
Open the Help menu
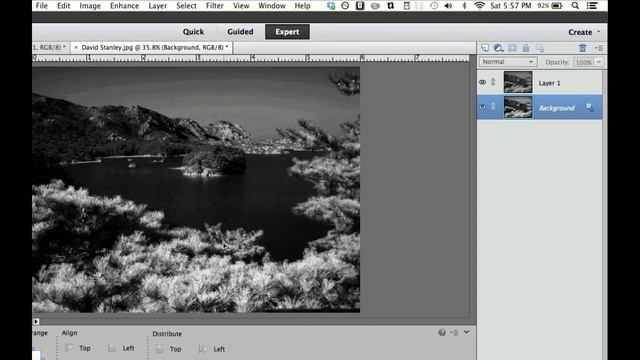click(302, 6)
